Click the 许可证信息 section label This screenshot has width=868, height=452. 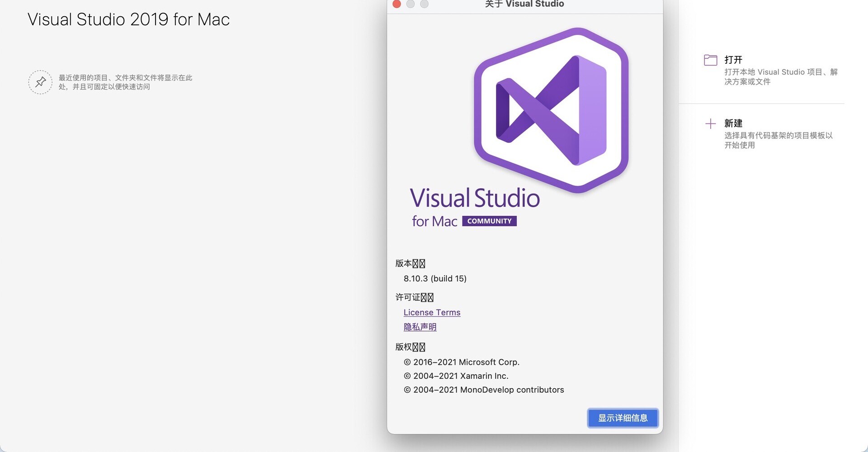click(x=414, y=297)
